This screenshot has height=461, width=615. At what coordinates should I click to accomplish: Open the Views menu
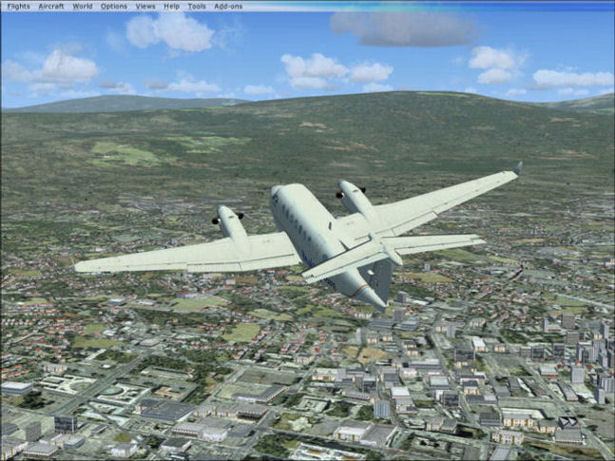click(145, 6)
